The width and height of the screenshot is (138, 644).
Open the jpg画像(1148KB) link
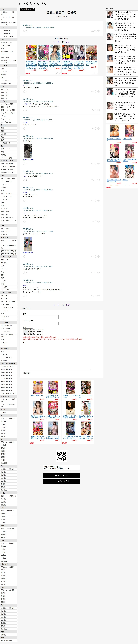28,159
